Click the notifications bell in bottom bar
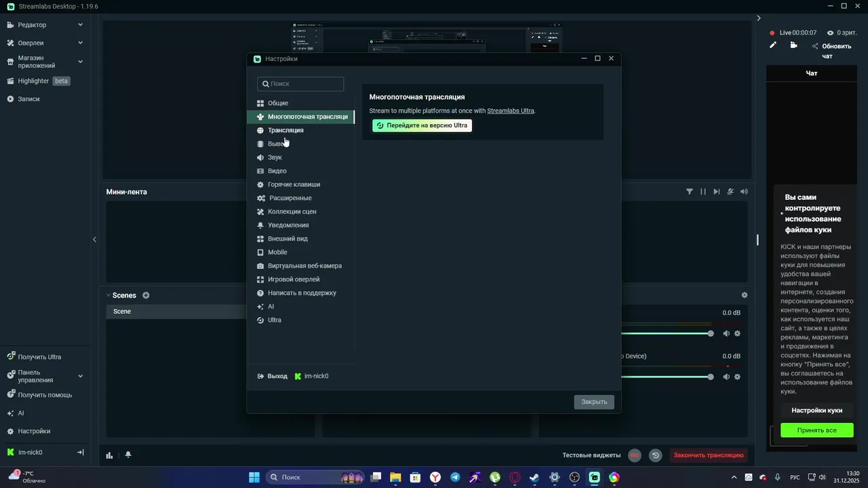868x488 pixels. [x=128, y=455]
